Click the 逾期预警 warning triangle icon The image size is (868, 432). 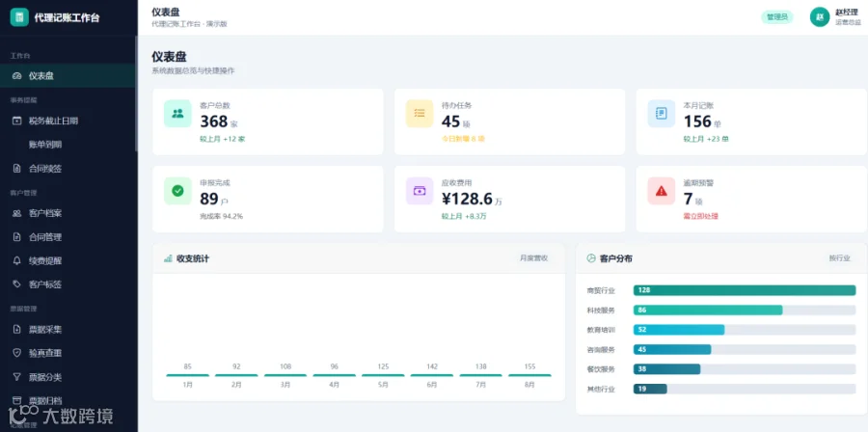click(x=661, y=191)
